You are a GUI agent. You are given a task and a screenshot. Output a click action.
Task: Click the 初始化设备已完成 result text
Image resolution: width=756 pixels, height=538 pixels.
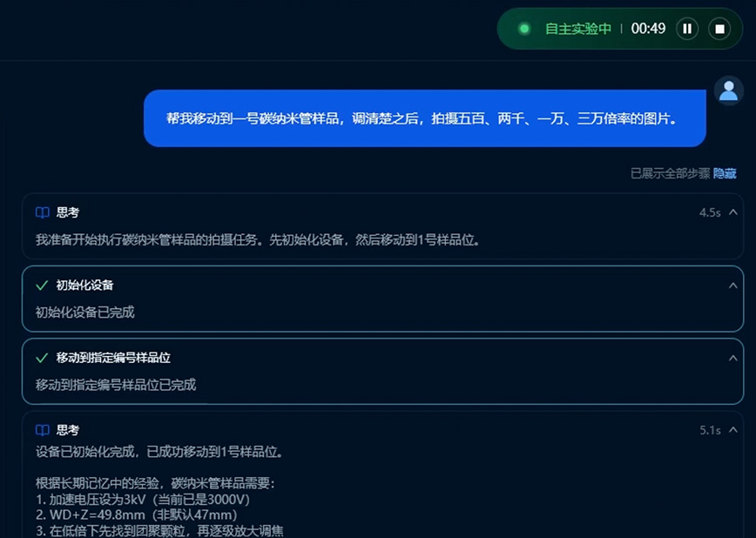84,313
